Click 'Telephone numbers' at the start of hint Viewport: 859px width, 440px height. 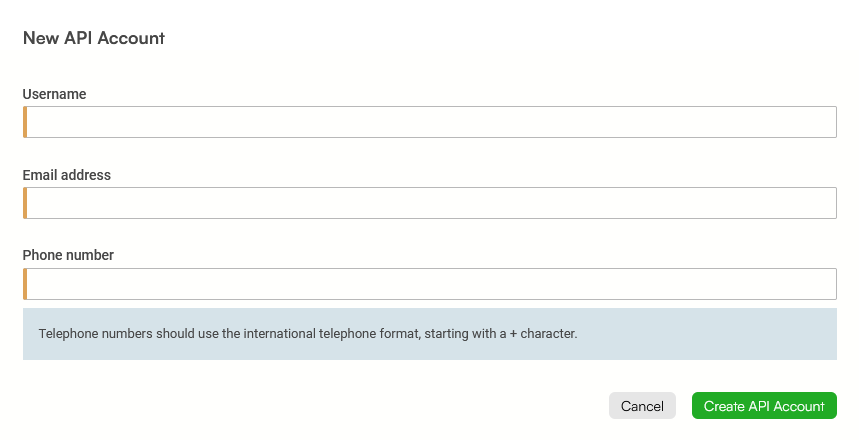coord(96,334)
